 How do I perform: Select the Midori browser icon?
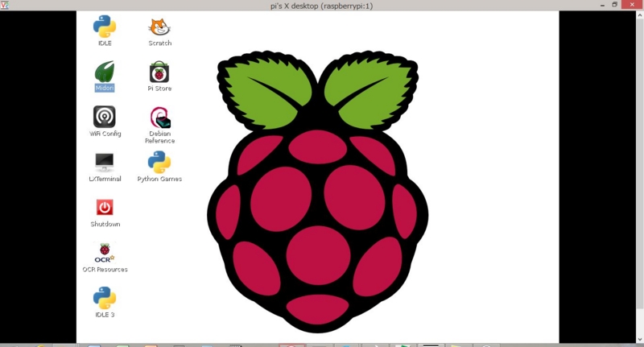(x=105, y=72)
